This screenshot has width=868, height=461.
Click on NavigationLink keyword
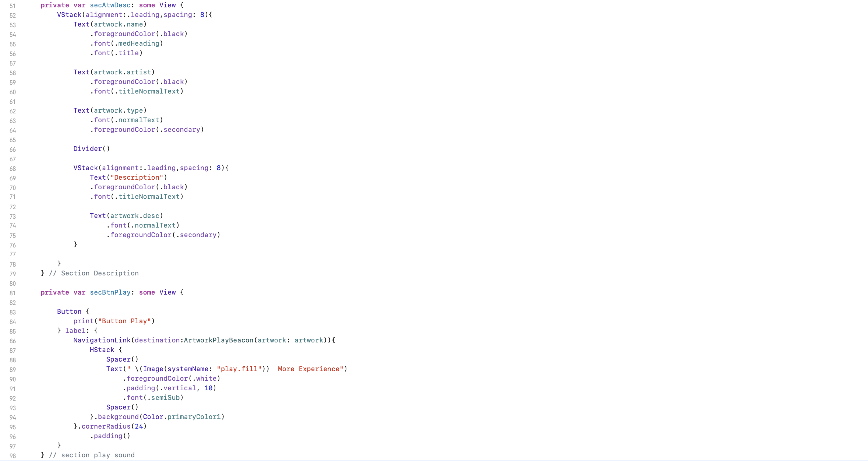pos(102,340)
